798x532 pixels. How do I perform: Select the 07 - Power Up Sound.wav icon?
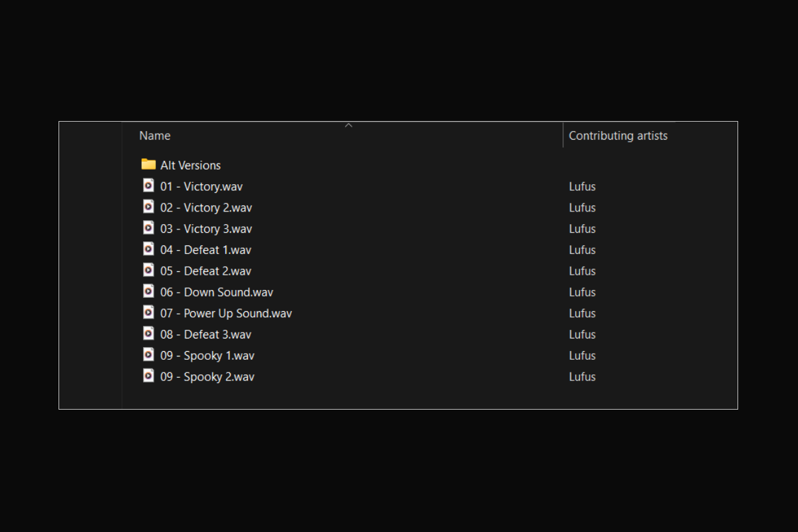pyautogui.click(x=148, y=313)
